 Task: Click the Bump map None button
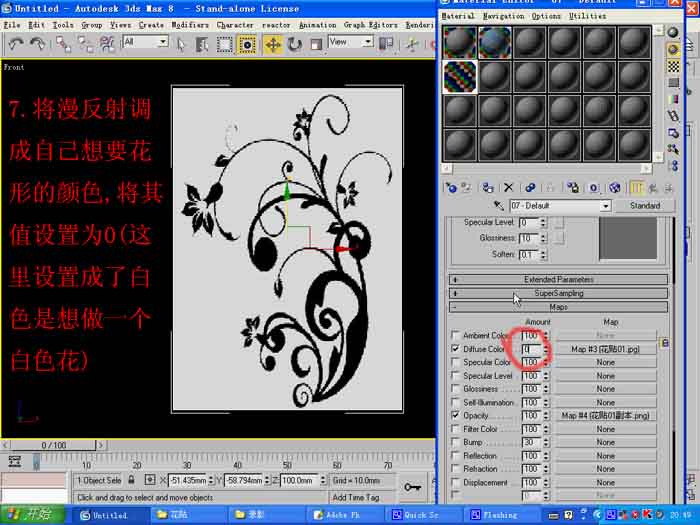coord(605,442)
